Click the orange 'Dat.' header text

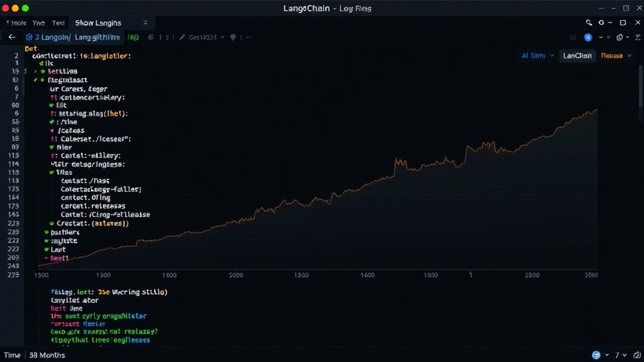32,48
